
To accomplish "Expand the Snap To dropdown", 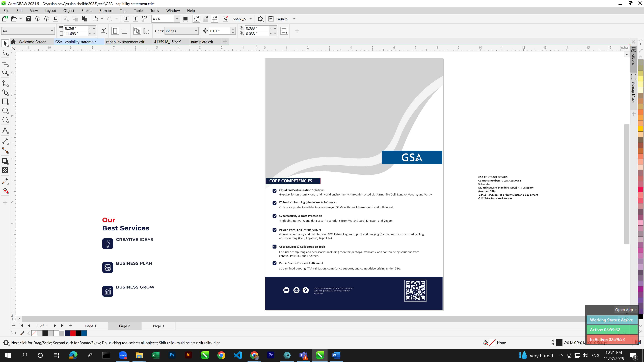I will (251, 19).
